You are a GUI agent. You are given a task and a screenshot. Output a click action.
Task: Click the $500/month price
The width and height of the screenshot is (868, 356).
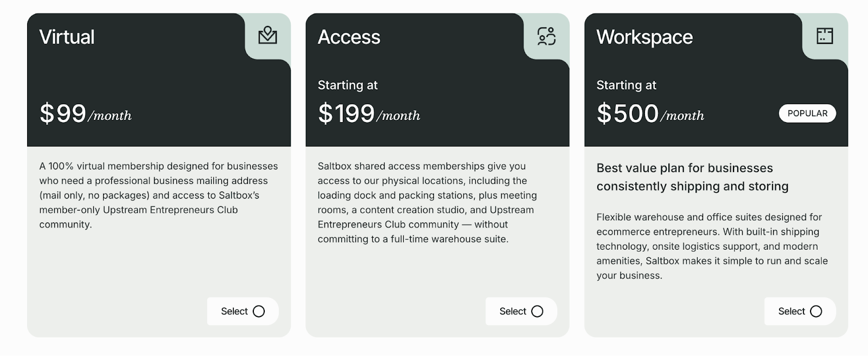coord(650,114)
